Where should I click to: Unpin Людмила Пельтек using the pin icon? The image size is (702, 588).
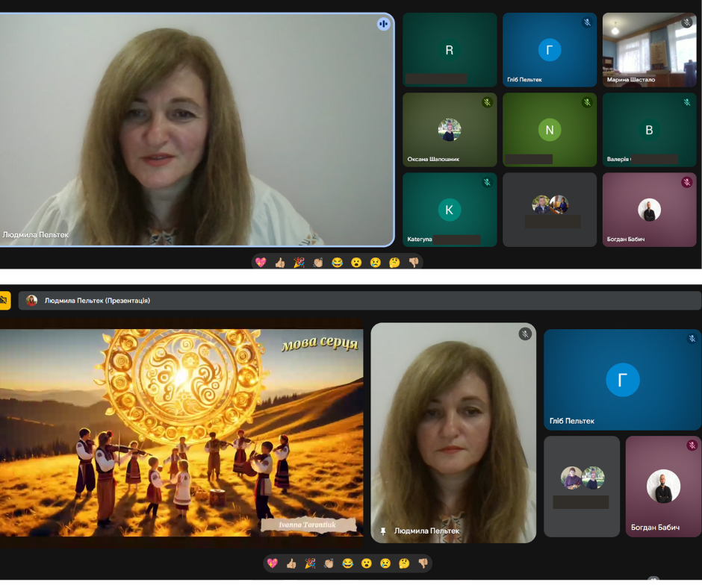(x=383, y=531)
